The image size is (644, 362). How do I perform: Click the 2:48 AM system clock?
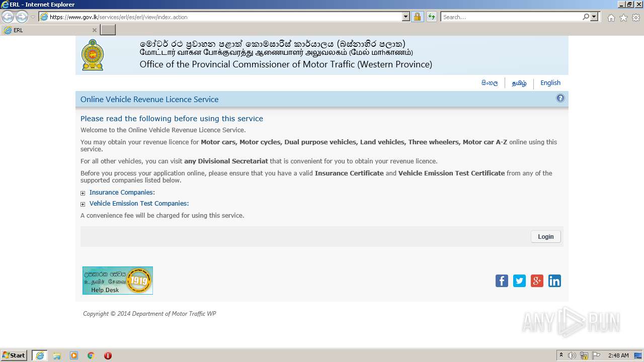618,355
